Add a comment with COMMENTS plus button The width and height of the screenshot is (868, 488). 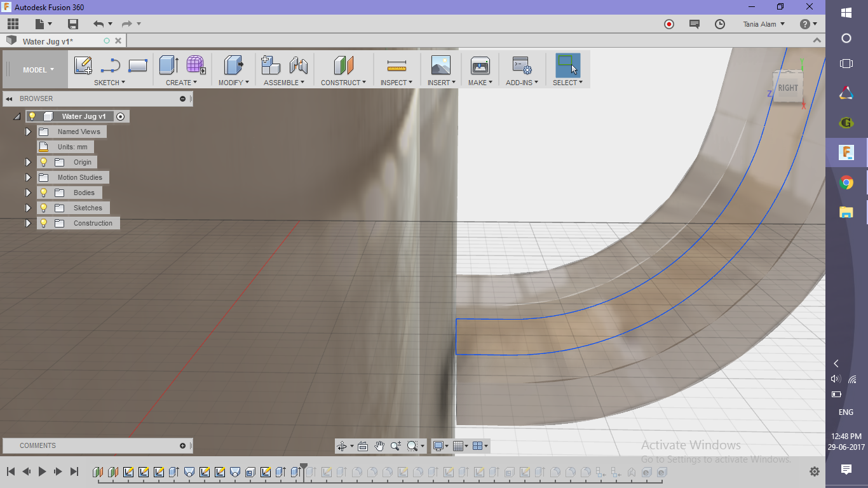tap(183, 445)
